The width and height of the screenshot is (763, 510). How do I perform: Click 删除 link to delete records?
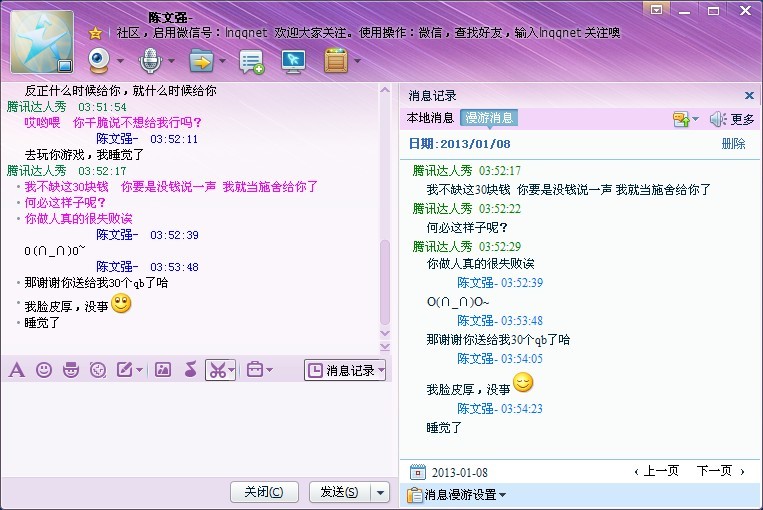pyautogui.click(x=734, y=144)
